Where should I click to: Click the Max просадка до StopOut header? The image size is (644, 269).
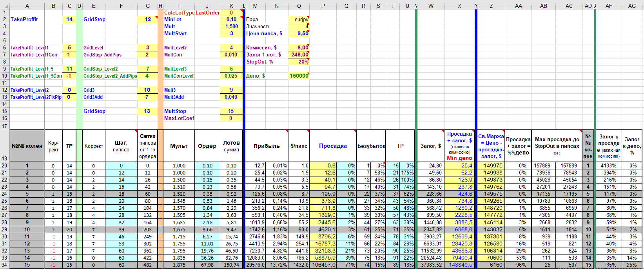click(x=557, y=146)
